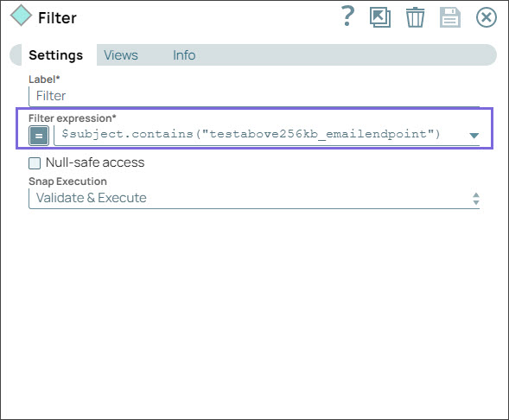Switch to the Info tab

click(184, 55)
